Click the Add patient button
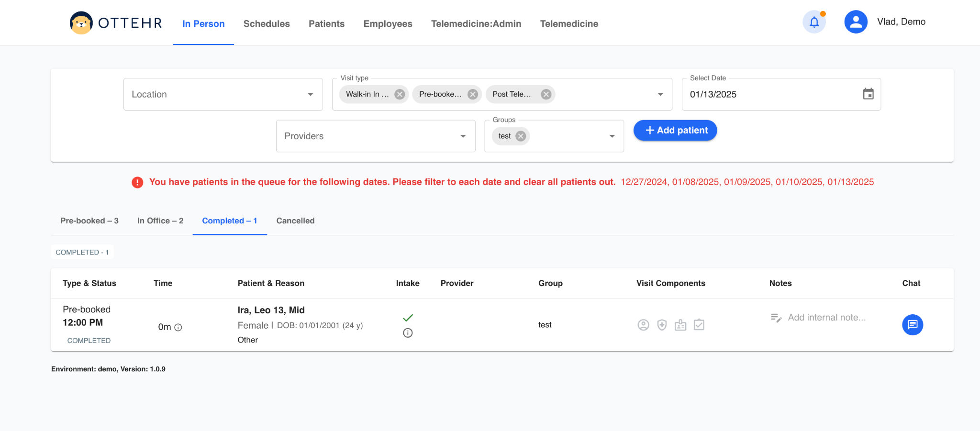The width and height of the screenshot is (980, 431). 675,130
